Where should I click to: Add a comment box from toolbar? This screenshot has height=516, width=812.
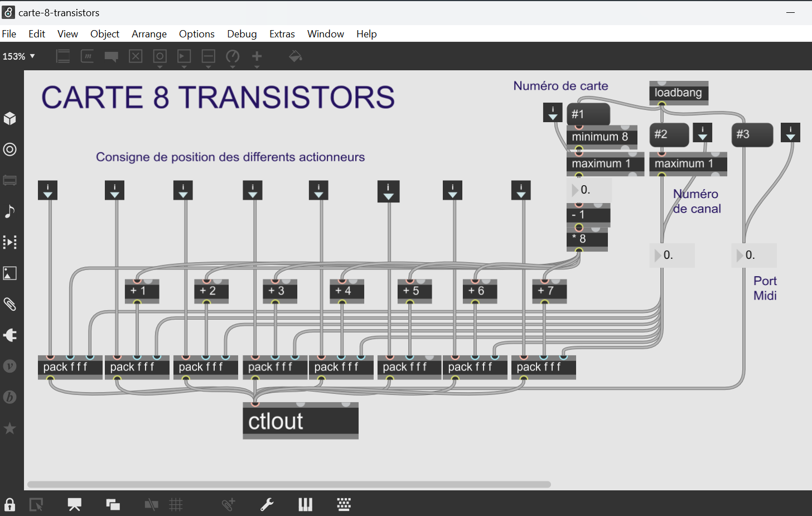(x=112, y=56)
